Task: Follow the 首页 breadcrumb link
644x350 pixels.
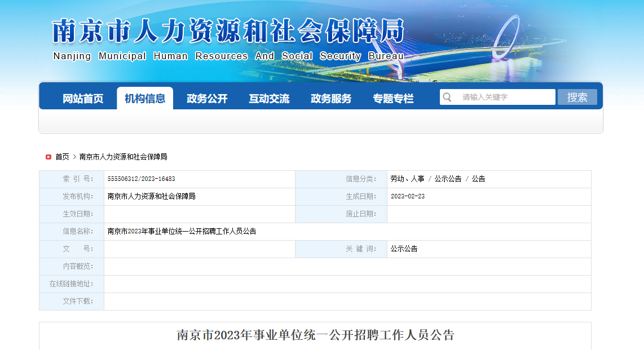Action: 62,157
